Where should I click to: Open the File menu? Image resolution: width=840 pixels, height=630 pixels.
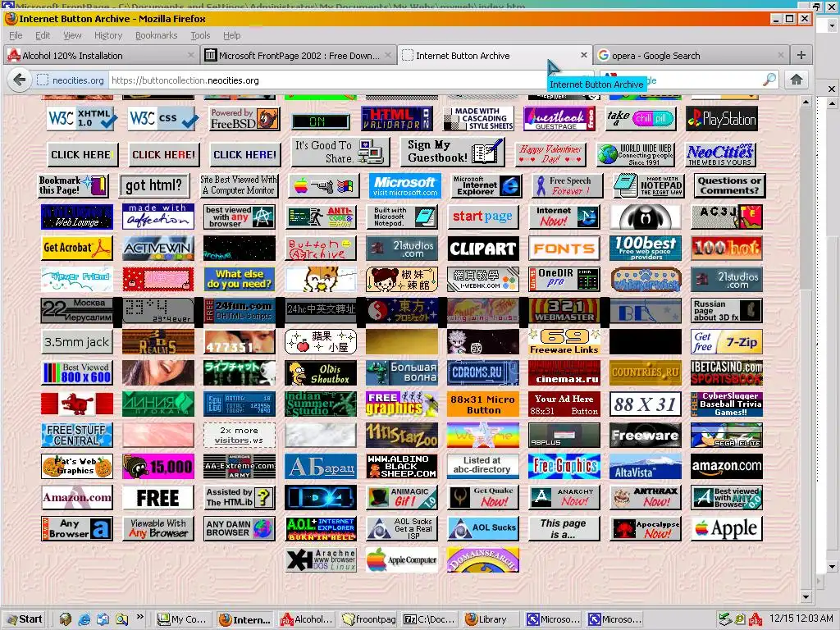[16, 35]
